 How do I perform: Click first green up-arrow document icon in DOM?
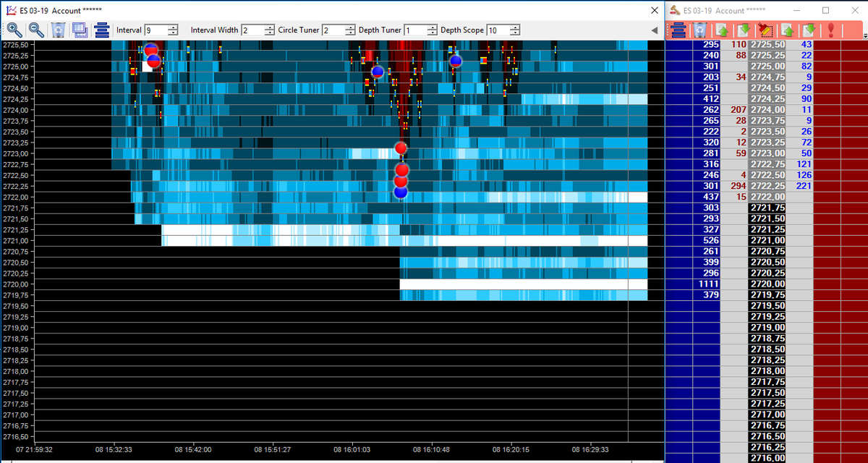click(722, 30)
